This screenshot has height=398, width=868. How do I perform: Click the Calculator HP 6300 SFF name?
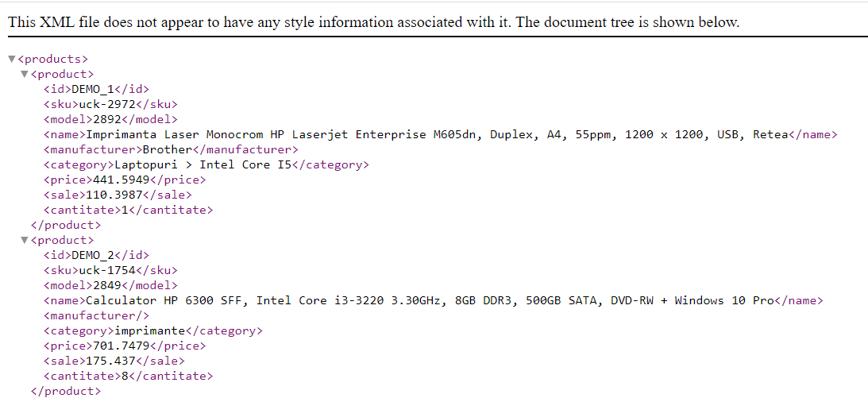(429, 300)
